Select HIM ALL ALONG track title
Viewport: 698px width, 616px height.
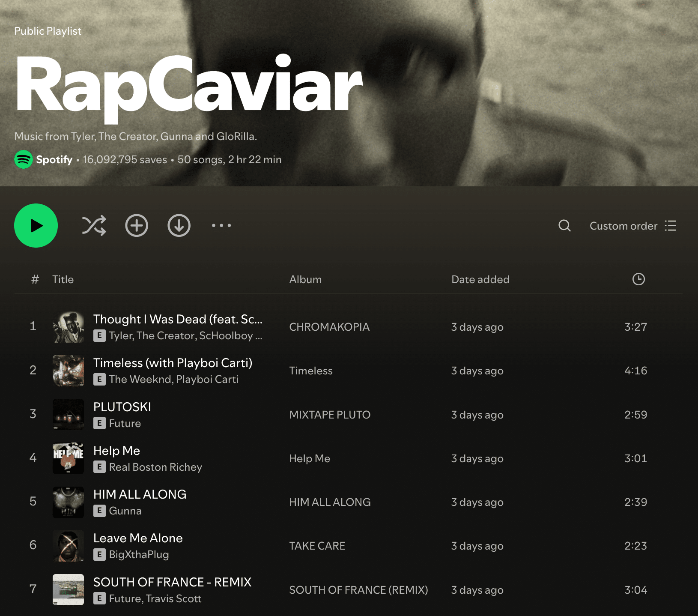tap(140, 494)
